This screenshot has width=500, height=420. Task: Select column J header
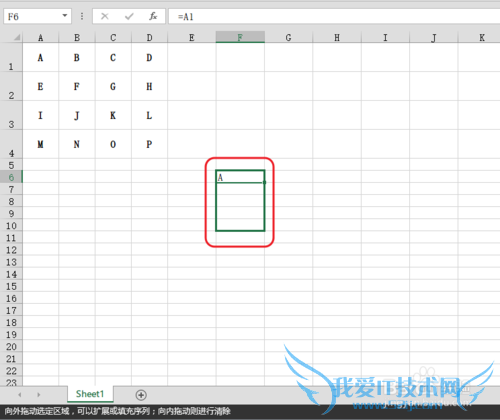click(x=434, y=38)
